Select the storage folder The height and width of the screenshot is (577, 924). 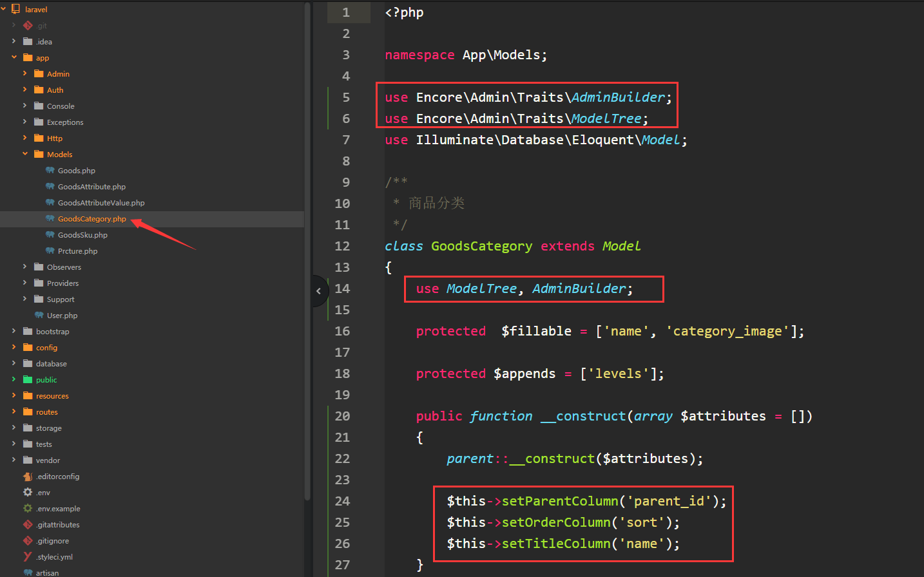click(49, 428)
